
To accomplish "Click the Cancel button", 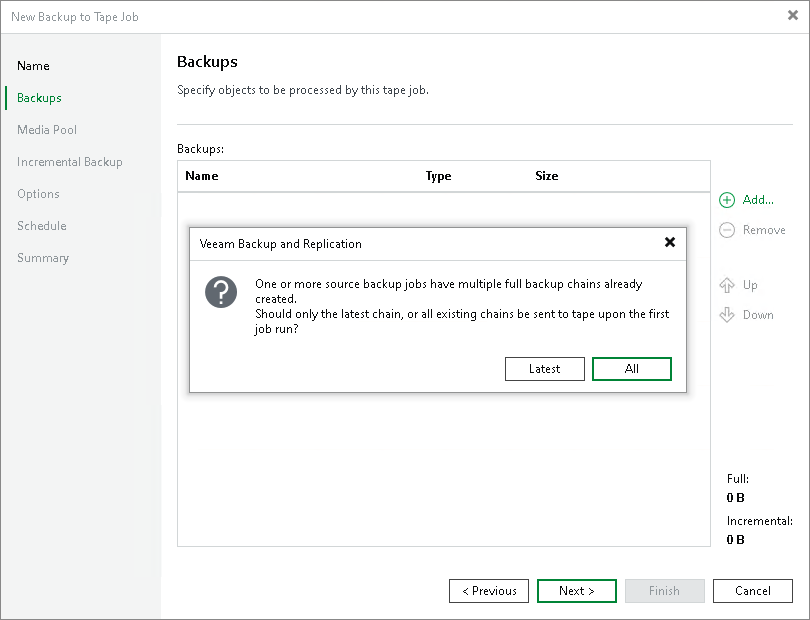I will coord(753,591).
